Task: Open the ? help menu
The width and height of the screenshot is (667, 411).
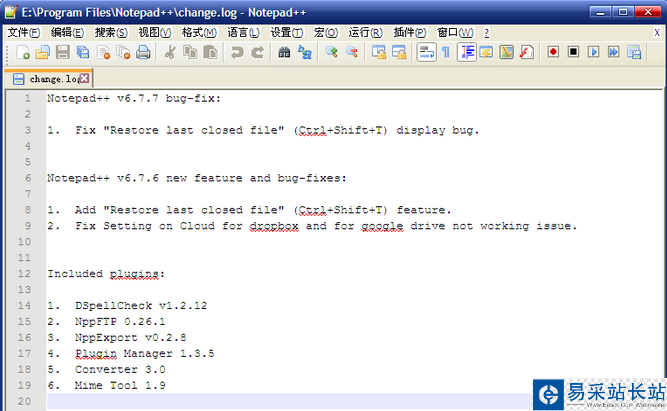Action: [x=487, y=32]
